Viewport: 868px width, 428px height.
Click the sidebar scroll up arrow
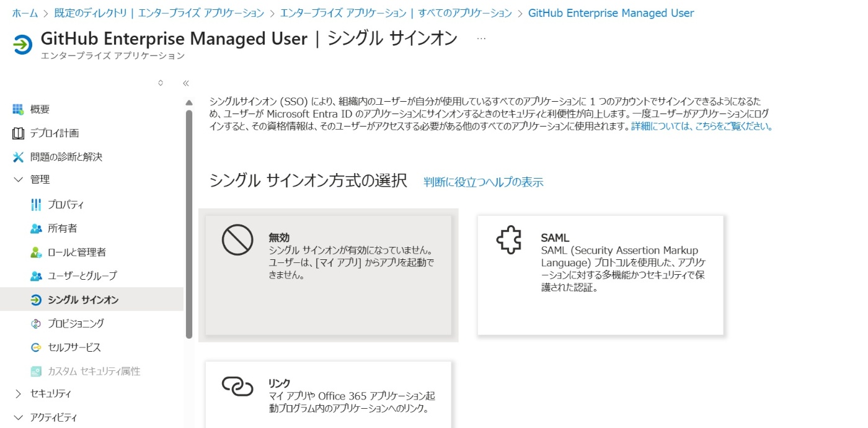(189, 103)
